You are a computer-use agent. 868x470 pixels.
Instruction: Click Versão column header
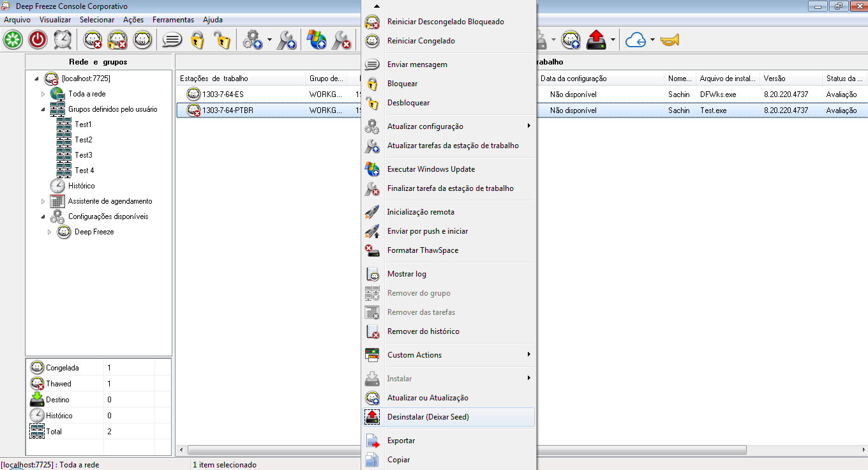point(791,79)
